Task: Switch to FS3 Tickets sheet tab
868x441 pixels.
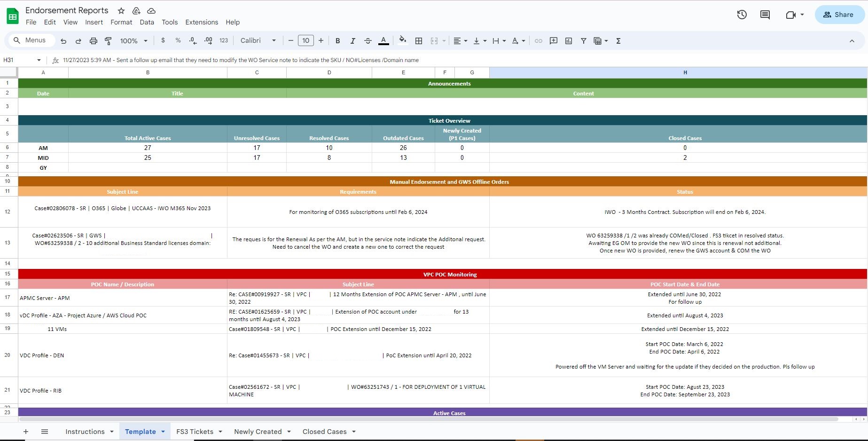Action: pos(195,432)
